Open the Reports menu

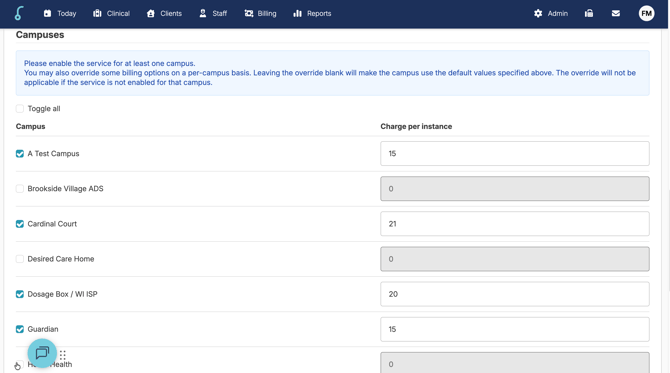point(312,13)
